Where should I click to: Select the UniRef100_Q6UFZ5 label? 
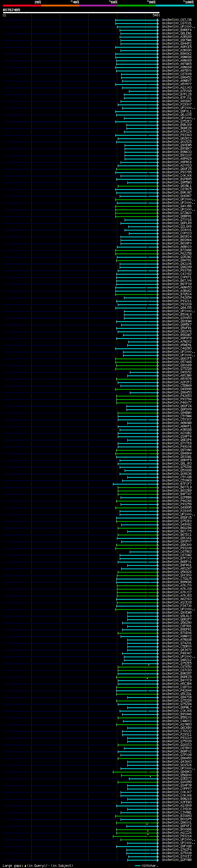[x=177, y=169]
